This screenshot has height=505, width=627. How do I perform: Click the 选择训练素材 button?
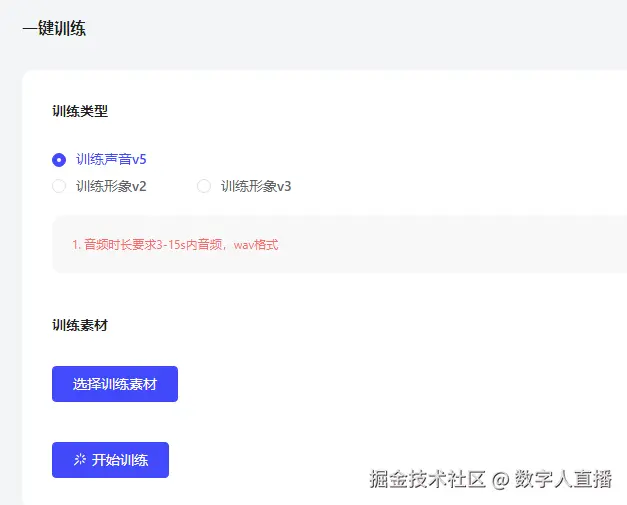click(x=115, y=384)
